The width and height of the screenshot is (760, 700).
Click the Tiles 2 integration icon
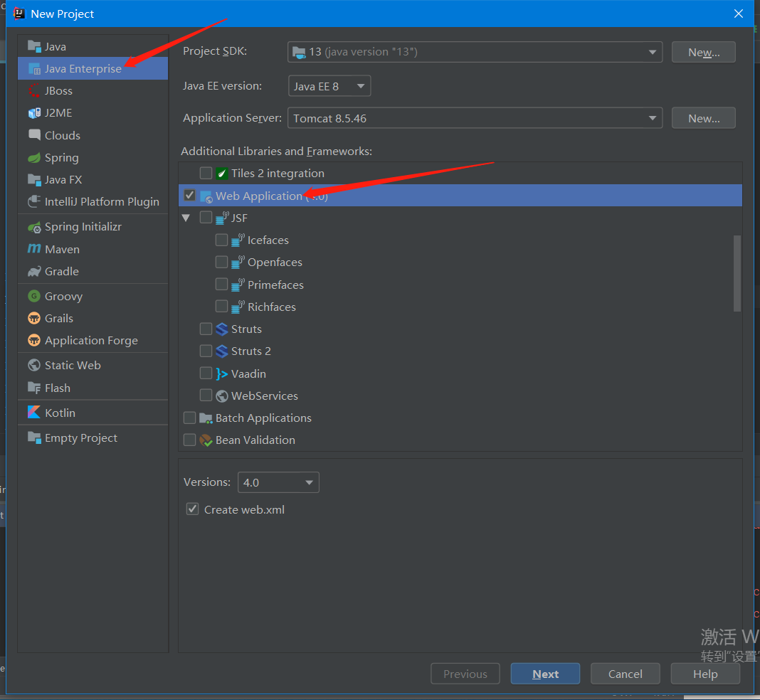pos(221,174)
